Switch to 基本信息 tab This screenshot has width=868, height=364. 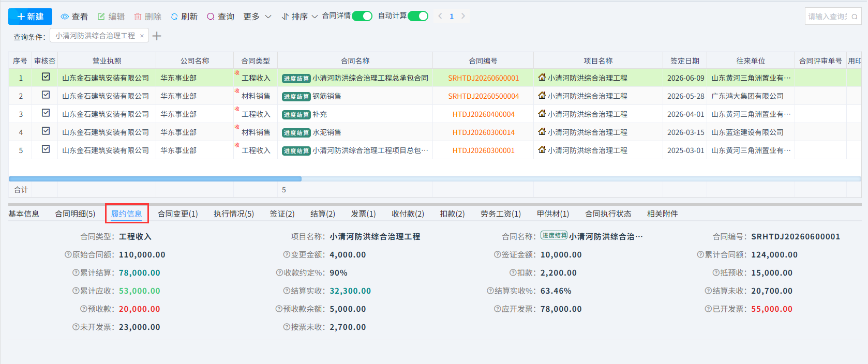click(24, 214)
